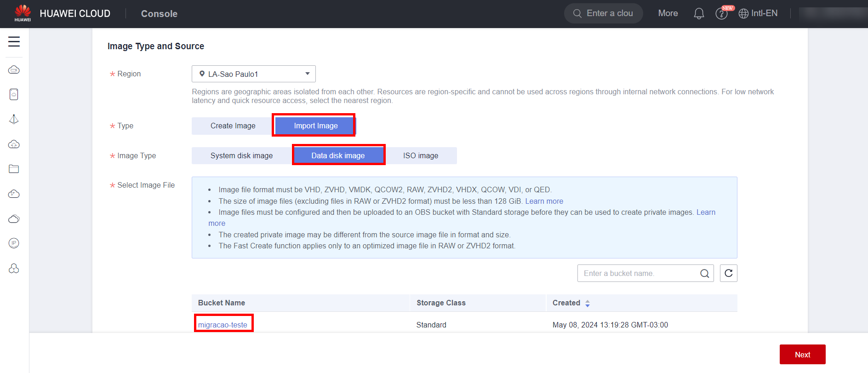Open the migracao-teste bucket link
The width and height of the screenshot is (868, 373).
point(223,325)
